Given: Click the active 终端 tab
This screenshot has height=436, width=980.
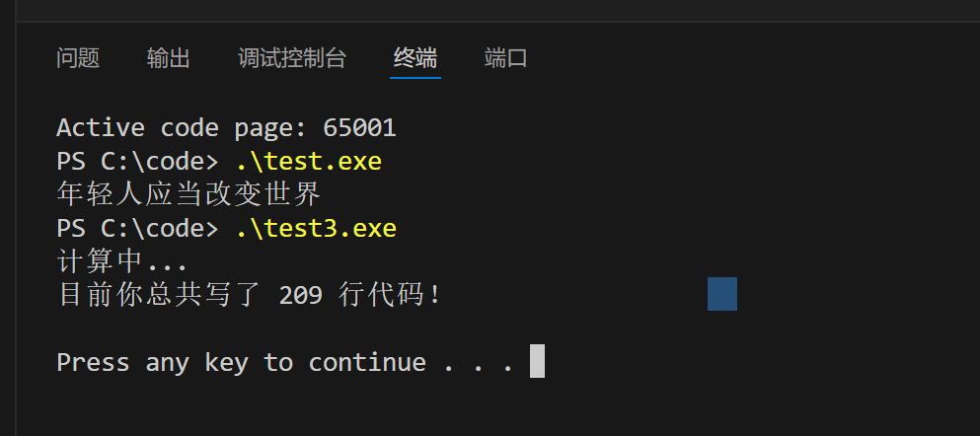Looking at the screenshot, I should tap(415, 59).
